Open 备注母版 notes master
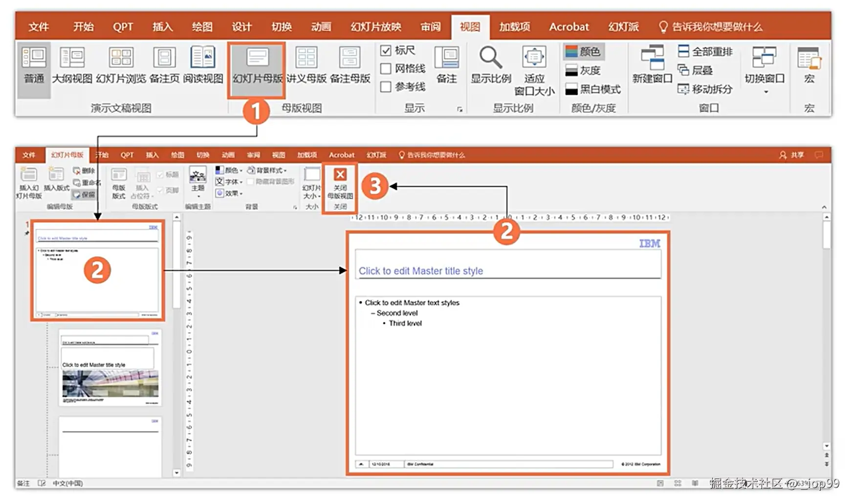Viewport: 853px width, 504px height. tap(350, 65)
